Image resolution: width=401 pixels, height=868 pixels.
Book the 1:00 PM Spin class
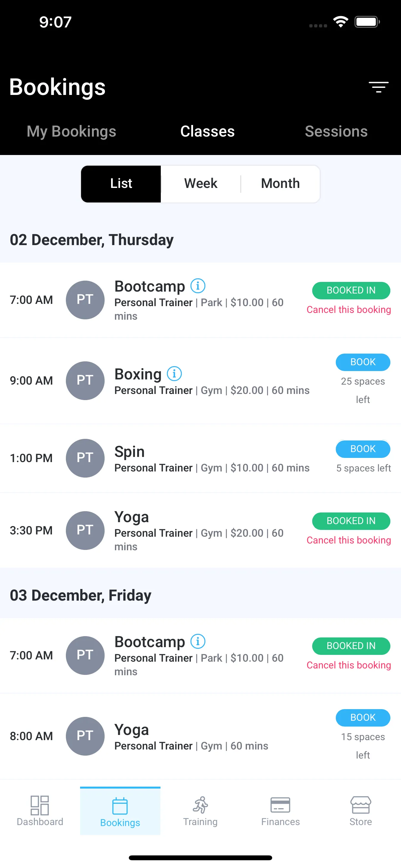[363, 449]
